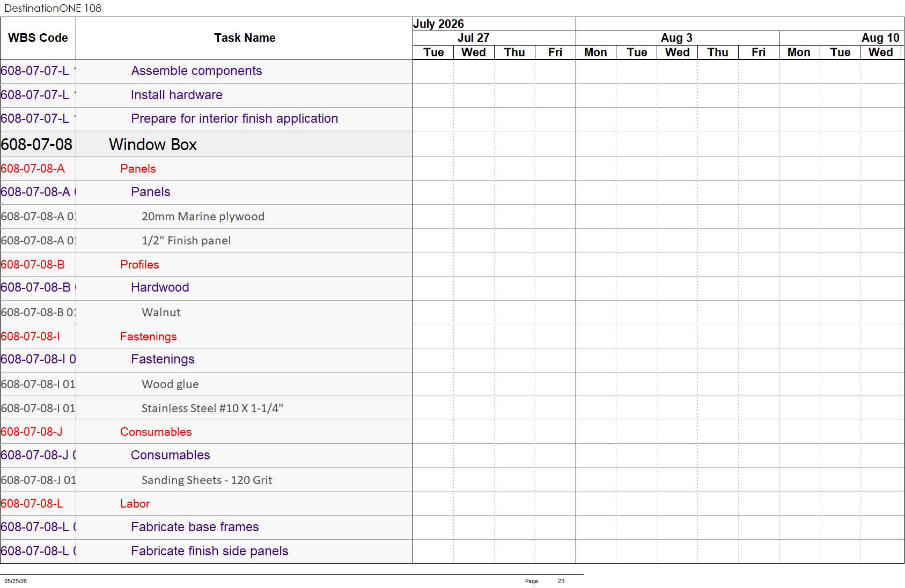This screenshot has width=905, height=588.
Task: Click WBS code 608-07-08-L in red
Action: (32, 504)
